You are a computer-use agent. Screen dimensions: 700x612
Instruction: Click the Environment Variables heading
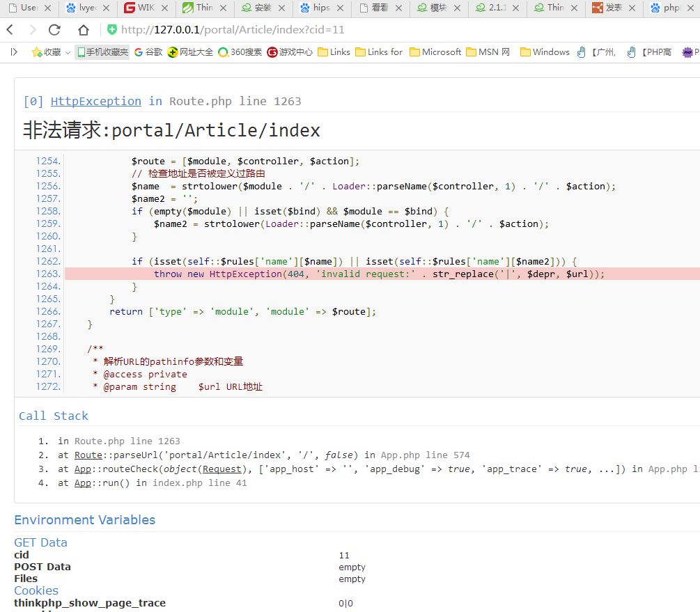pos(85,519)
